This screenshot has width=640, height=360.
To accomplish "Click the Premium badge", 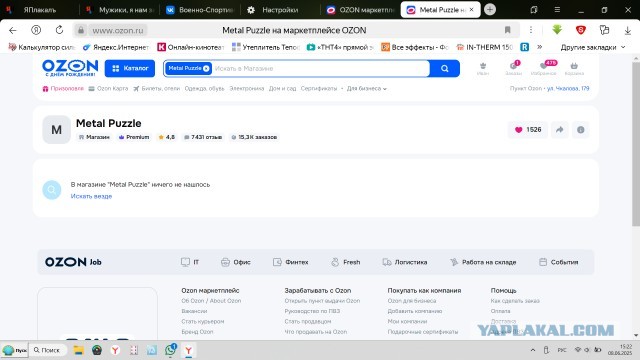I will pyautogui.click(x=134, y=137).
